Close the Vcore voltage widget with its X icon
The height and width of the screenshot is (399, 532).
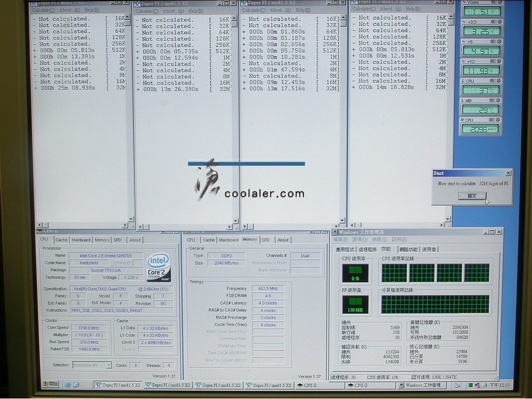coord(499,2)
